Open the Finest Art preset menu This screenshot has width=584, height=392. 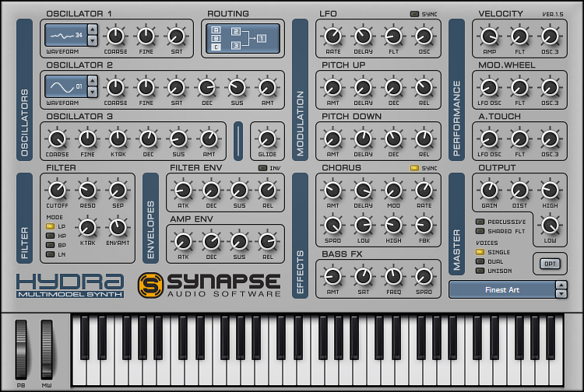pyautogui.click(x=501, y=289)
